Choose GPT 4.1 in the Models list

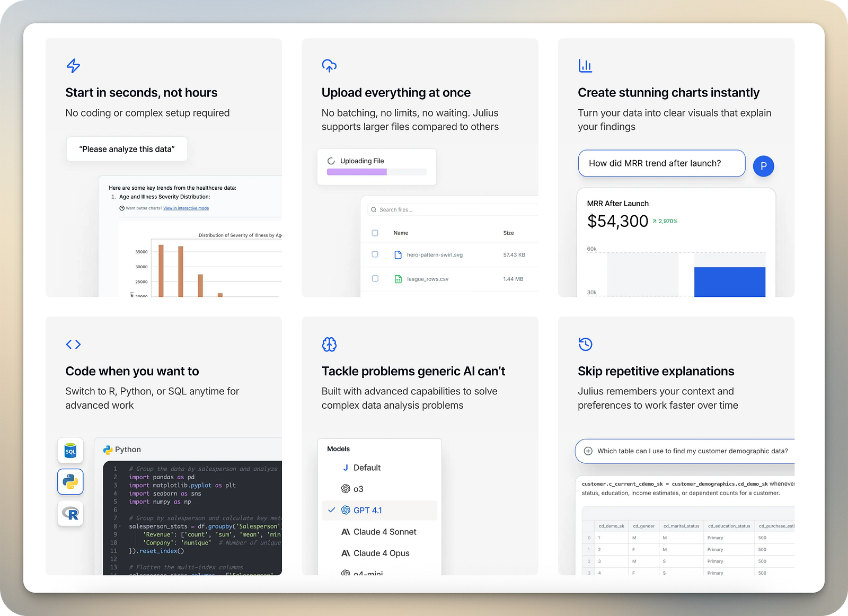click(x=379, y=510)
